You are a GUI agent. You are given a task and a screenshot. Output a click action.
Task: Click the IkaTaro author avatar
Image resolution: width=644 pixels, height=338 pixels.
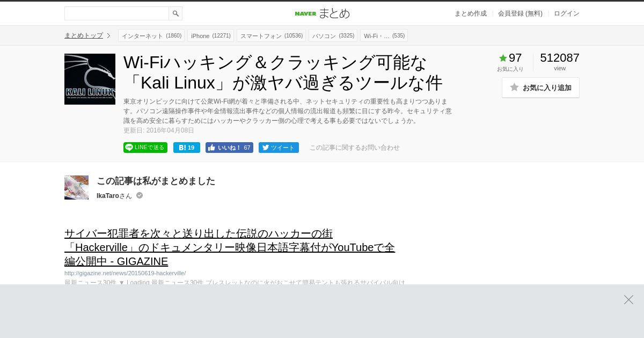coord(76,187)
